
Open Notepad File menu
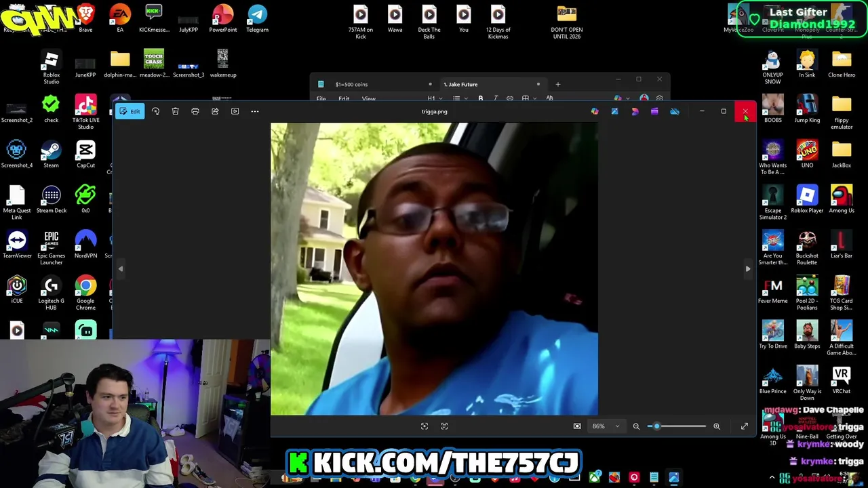point(321,99)
